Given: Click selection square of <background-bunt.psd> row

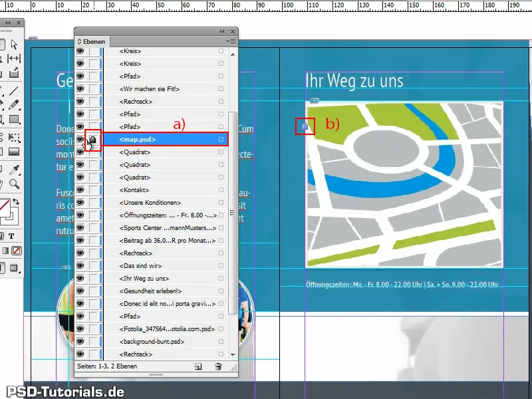Looking at the screenshot, I should (x=221, y=341).
